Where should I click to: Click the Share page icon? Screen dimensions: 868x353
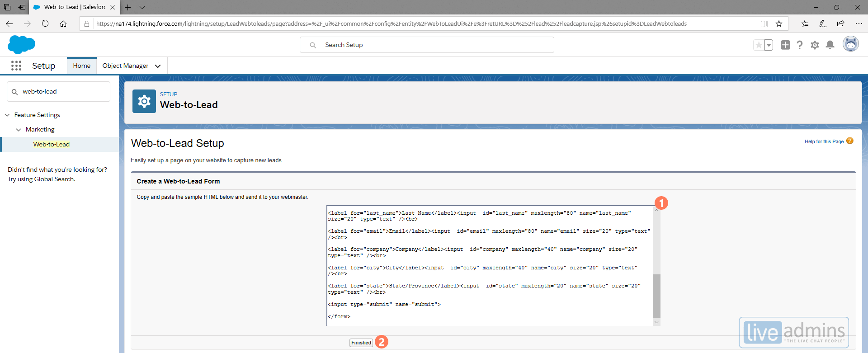pyautogui.click(x=840, y=24)
